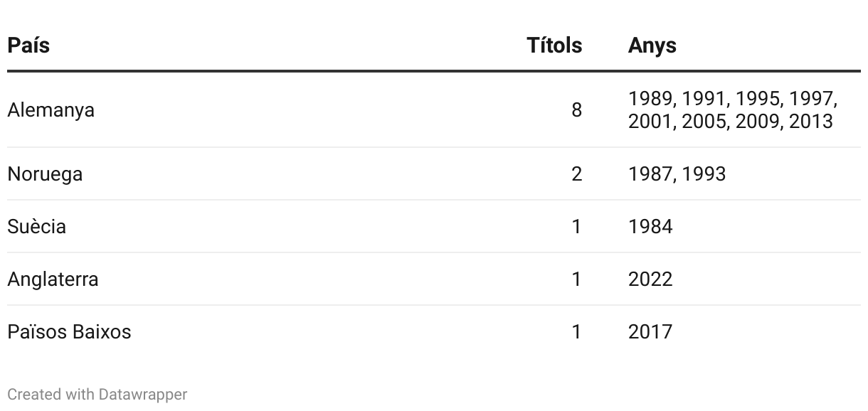Select Alemanya's title count of 8
The image size is (868, 411).
pyautogui.click(x=576, y=110)
